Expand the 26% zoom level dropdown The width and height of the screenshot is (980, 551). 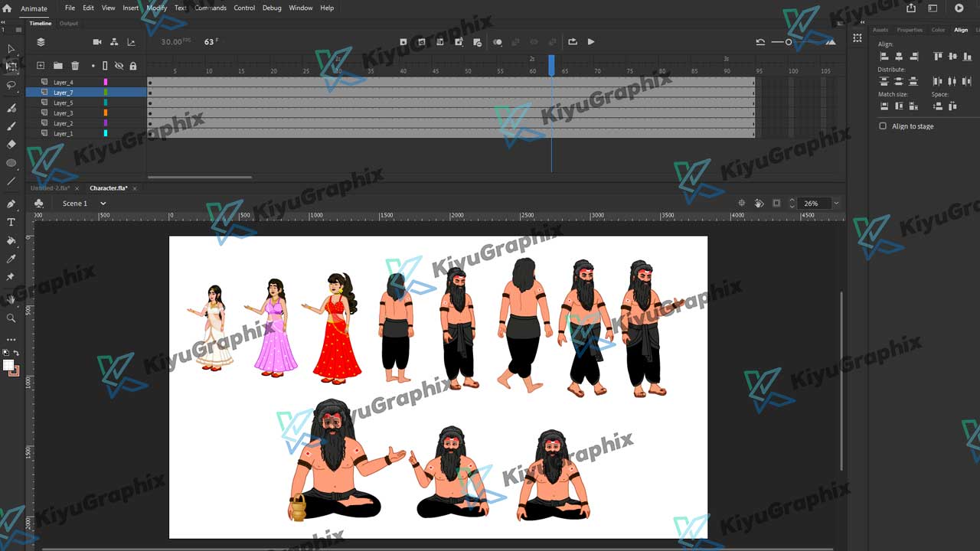coord(836,204)
